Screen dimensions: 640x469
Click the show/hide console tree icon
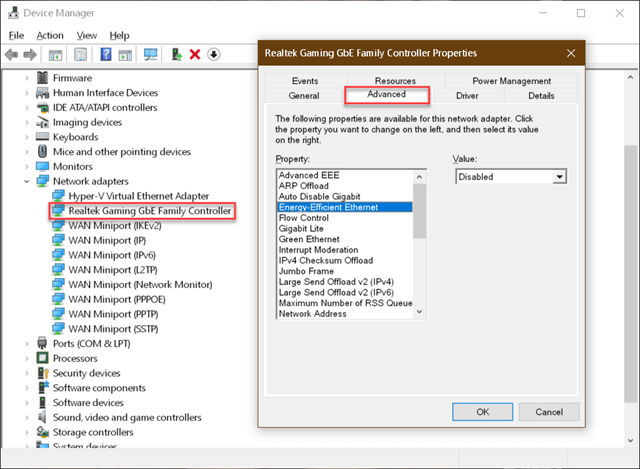55,55
